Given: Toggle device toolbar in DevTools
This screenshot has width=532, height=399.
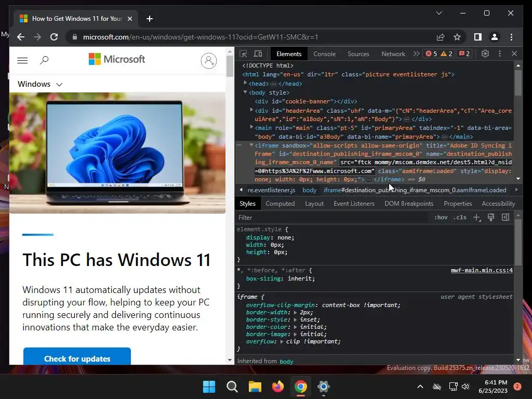Looking at the screenshot, I should pos(258,54).
